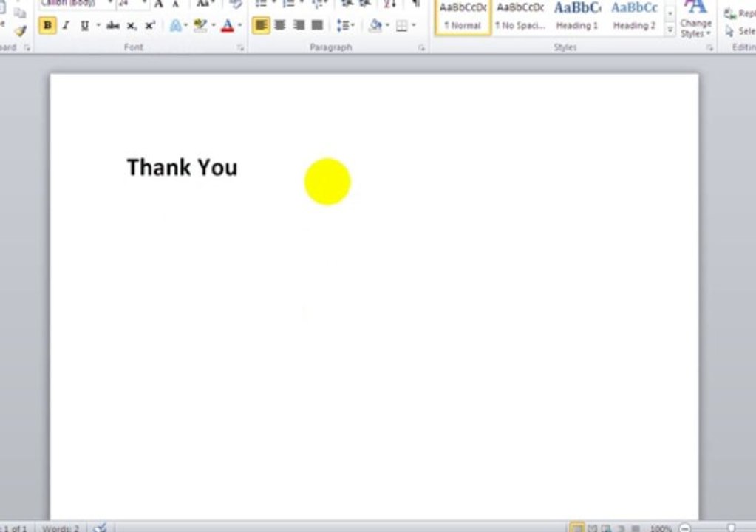This screenshot has height=532, width=756.
Task: Click Borders icon in Paragraph group
Action: tap(401, 26)
